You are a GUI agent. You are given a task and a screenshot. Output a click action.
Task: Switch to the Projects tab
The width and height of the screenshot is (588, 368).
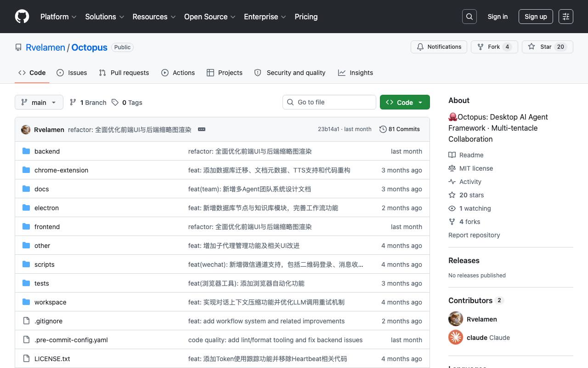click(x=225, y=73)
